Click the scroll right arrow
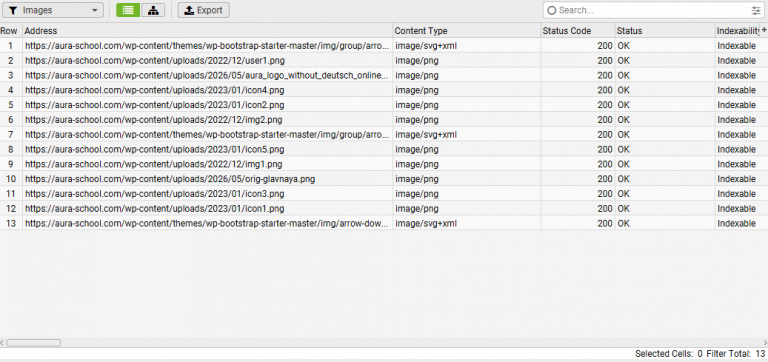Screen dimensions: 768x362 (765, 343)
